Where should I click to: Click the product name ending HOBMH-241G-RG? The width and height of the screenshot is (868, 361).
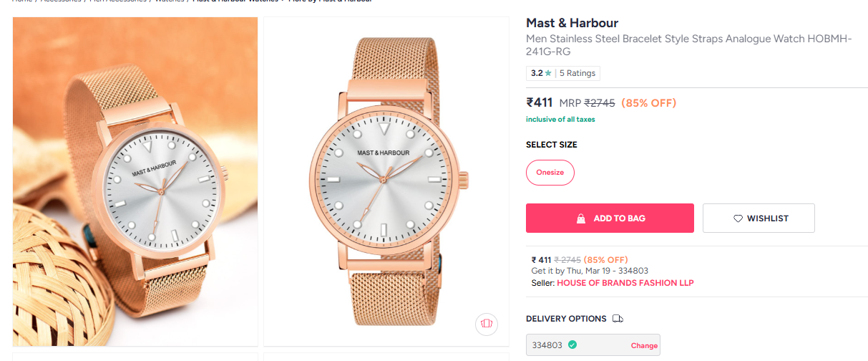coord(688,45)
